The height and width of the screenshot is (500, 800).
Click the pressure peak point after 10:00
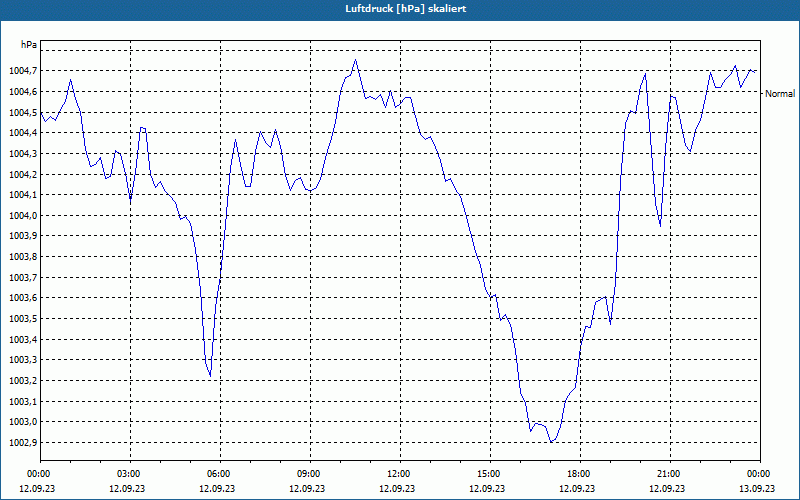[x=356, y=60]
